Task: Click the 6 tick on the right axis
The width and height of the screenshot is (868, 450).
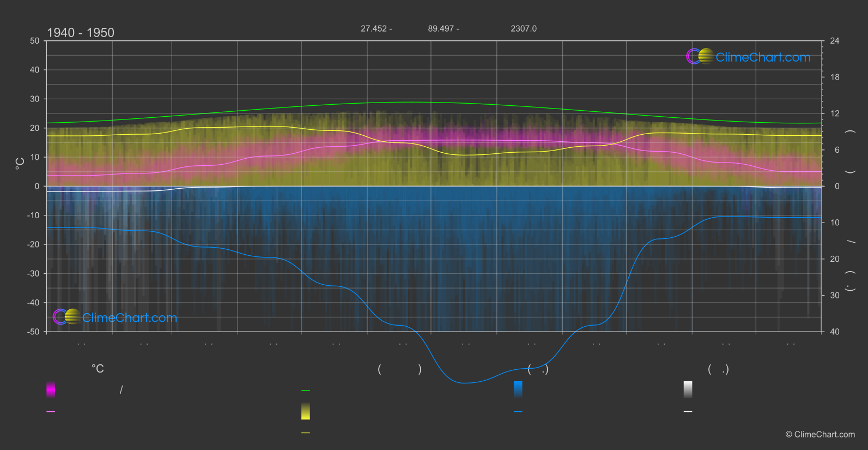Action: pos(837,150)
